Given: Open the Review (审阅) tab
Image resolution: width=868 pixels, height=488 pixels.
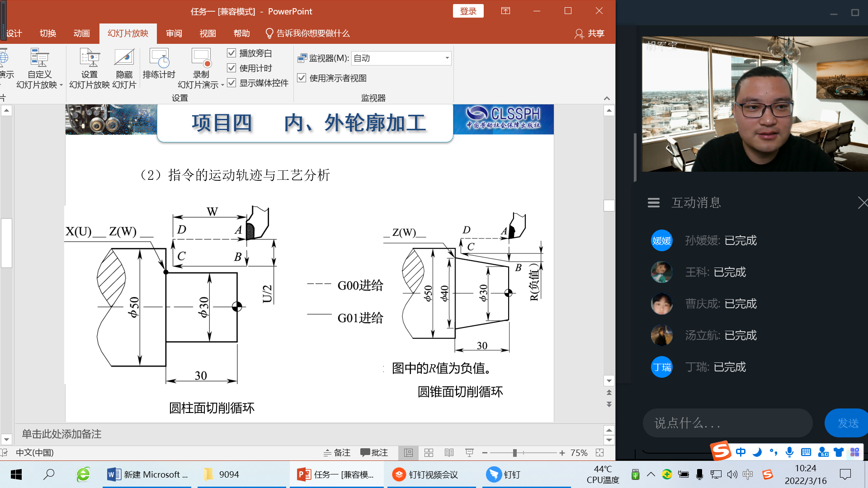Looking at the screenshot, I should pos(174,33).
